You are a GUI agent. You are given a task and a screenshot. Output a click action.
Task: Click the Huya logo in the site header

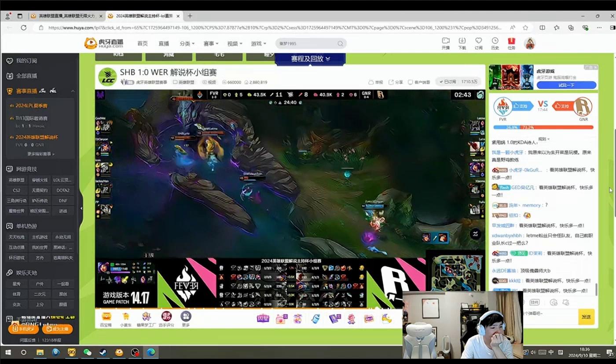pyautogui.click(x=104, y=43)
